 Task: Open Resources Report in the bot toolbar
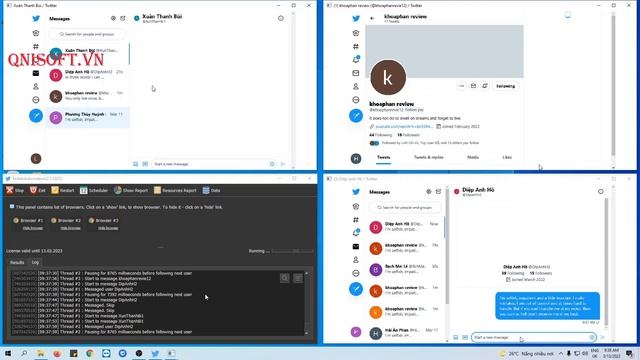pyautogui.click(x=175, y=190)
